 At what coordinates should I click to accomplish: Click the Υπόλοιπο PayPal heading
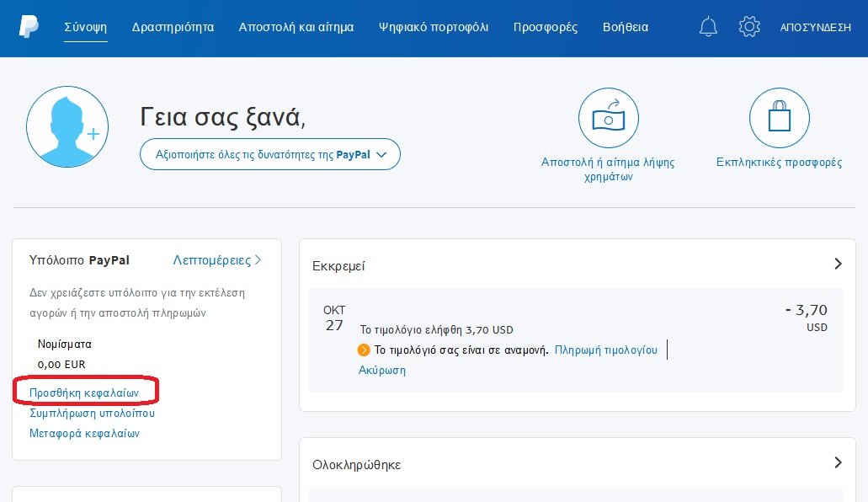(79, 260)
